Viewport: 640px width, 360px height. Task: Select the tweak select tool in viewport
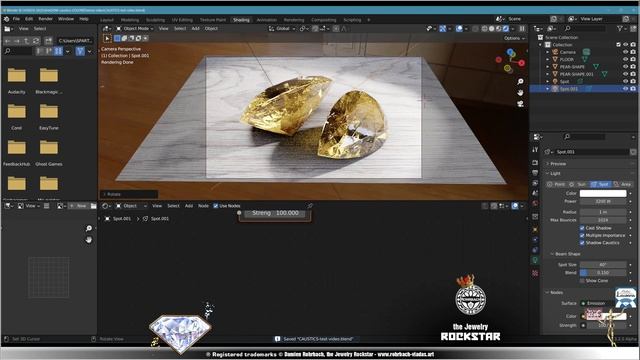pyautogui.click(x=107, y=38)
